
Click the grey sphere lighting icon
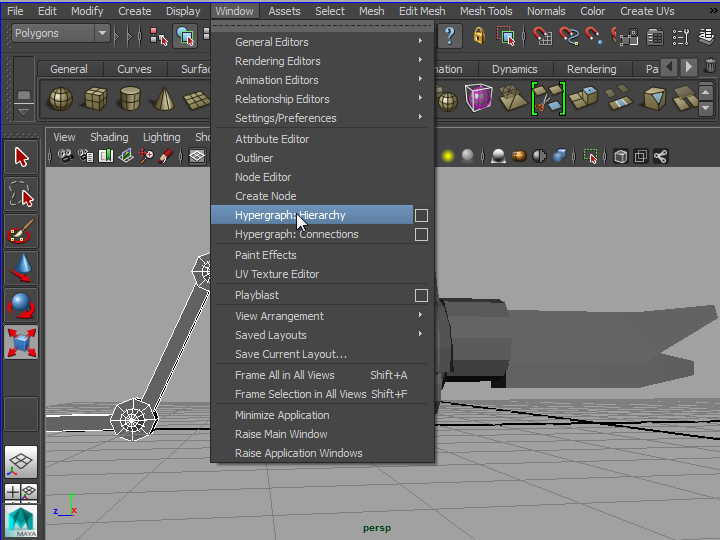(467, 157)
